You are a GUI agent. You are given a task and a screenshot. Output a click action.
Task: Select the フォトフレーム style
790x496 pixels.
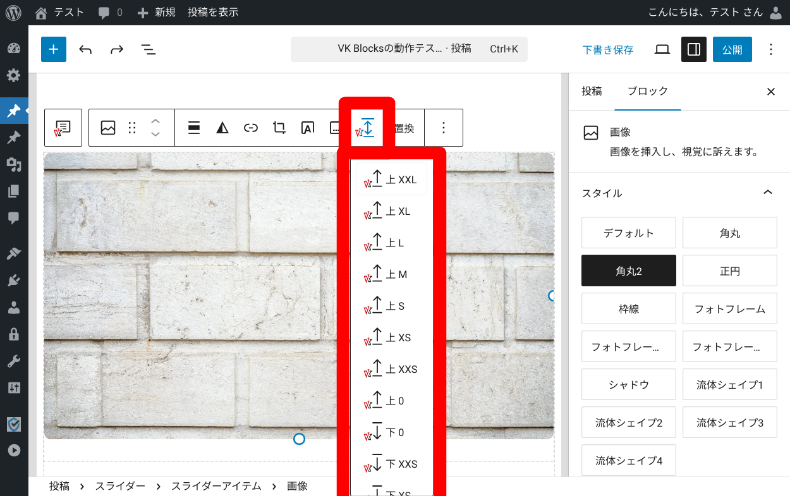(730, 308)
